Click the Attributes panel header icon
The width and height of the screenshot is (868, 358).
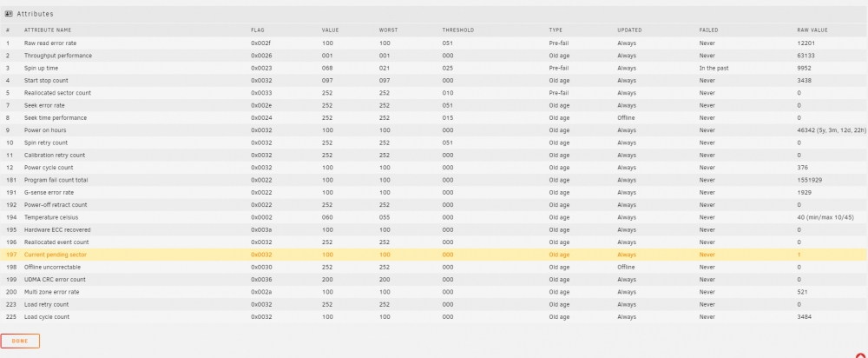coord(9,14)
